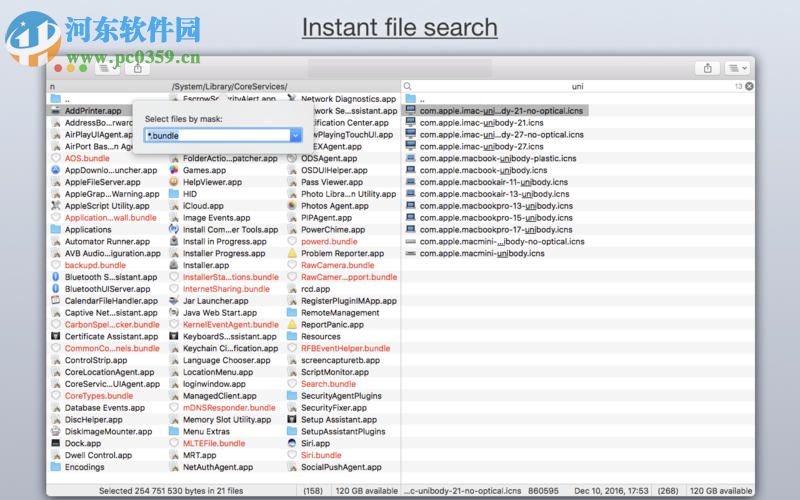Click the Jar Launcher.app icon
Image resolution: width=800 pixels, height=500 pixels.
(x=174, y=301)
